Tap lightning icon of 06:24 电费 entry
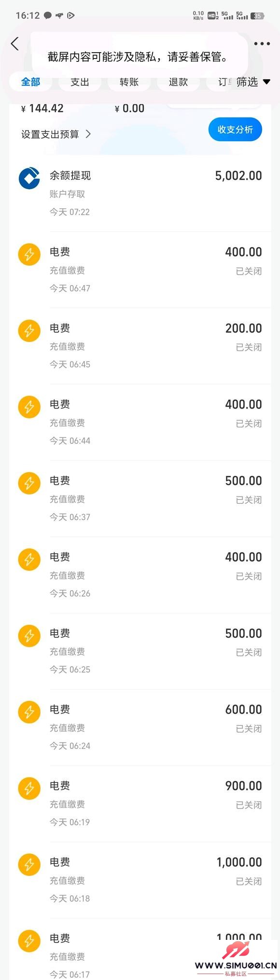The width and height of the screenshot is (280, 980). pos(29,712)
